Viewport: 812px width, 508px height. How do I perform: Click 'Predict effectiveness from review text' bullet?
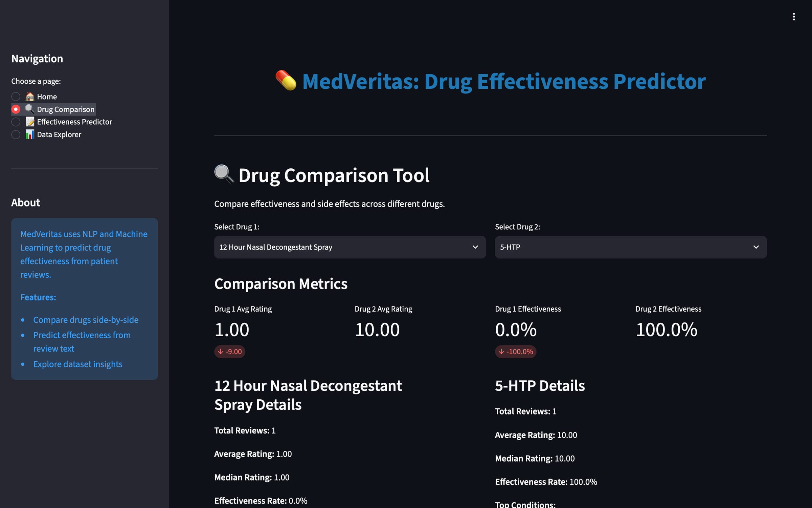point(82,342)
